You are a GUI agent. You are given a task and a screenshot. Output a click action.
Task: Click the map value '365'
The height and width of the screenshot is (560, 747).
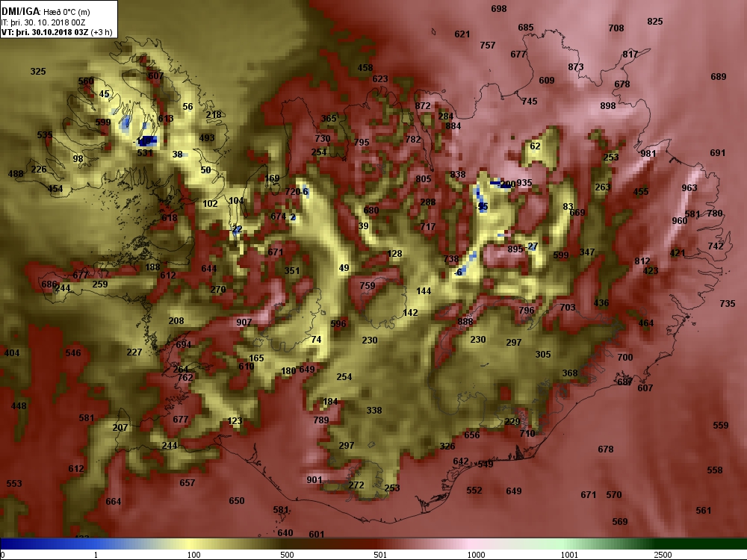(329, 119)
